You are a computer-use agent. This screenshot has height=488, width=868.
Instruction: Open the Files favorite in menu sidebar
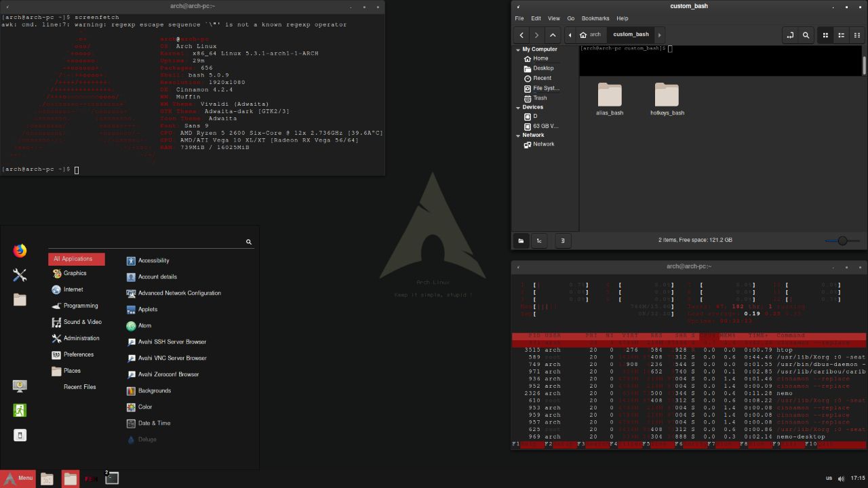click(20, 299)
